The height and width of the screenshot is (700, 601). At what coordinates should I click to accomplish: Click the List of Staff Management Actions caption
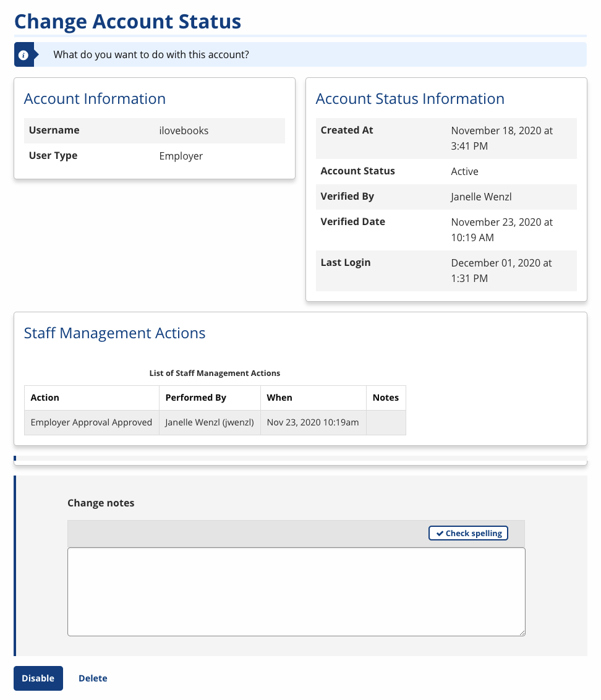point(215,373)
